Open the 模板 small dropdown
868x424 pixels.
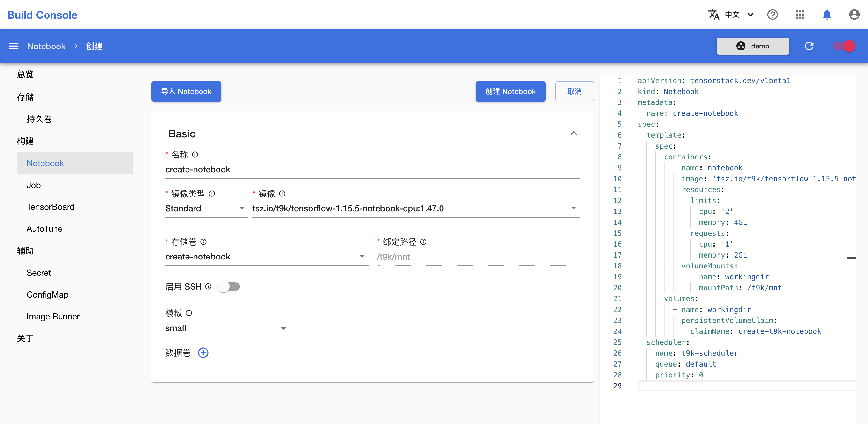pyautogui.click(x=227, y=328)
